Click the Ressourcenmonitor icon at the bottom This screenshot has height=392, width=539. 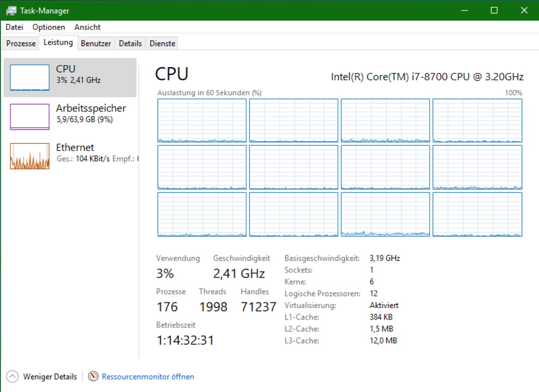coord(93,376)
